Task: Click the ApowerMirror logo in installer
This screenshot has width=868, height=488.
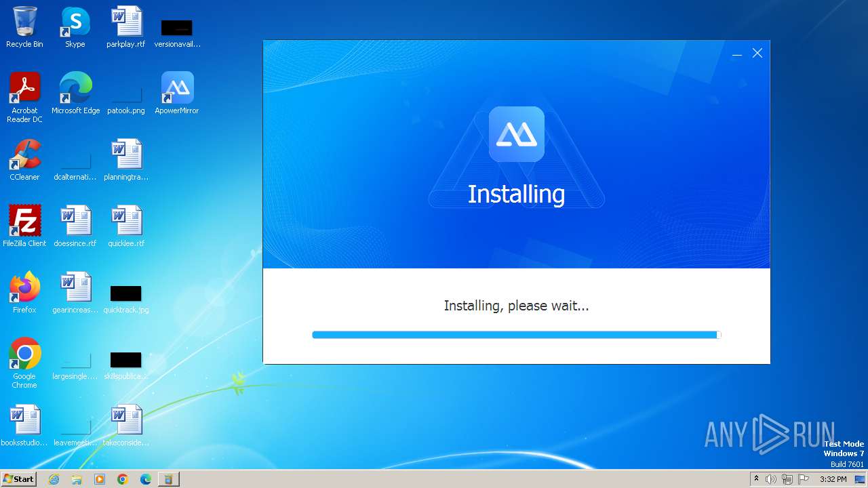Action: pos(517,134)
